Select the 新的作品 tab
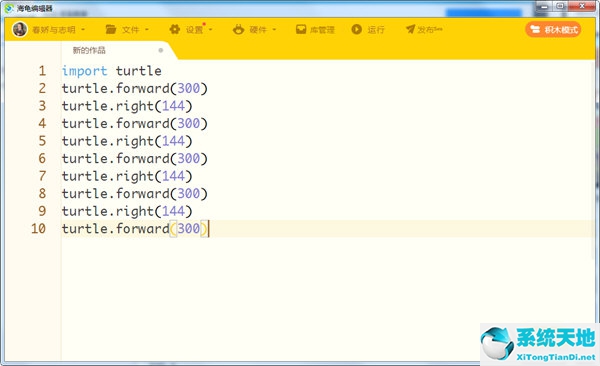Image resolution: width=600 pixels, height=366 pixels. (89, 50)
